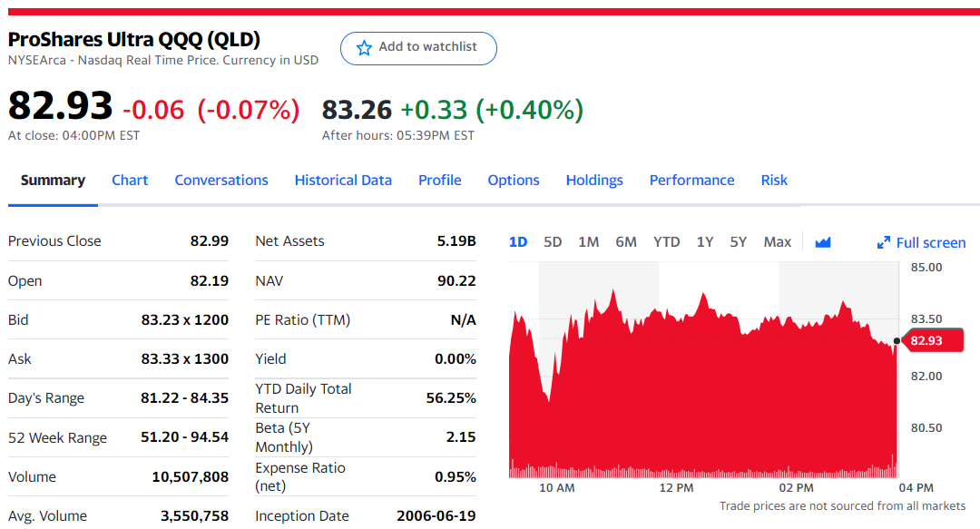Screen dimensions: 980x529
Task: Select the Max chart range
Action: (x=778, y=242)
